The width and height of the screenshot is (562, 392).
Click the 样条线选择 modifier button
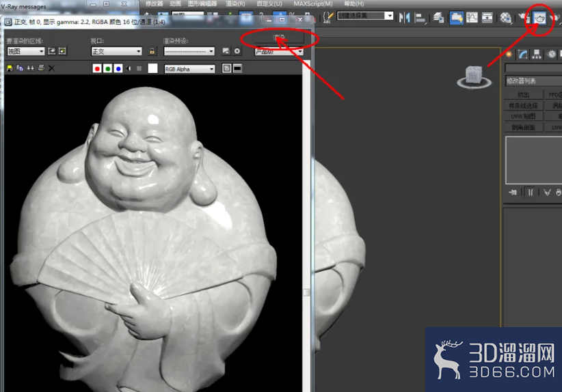pyautogui.click(x=523, y=106)
